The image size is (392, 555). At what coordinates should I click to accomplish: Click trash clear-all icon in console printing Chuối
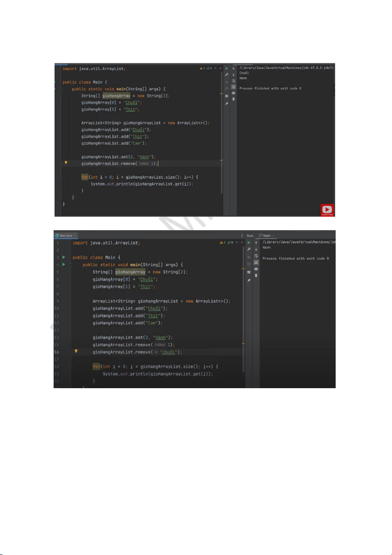233,99
